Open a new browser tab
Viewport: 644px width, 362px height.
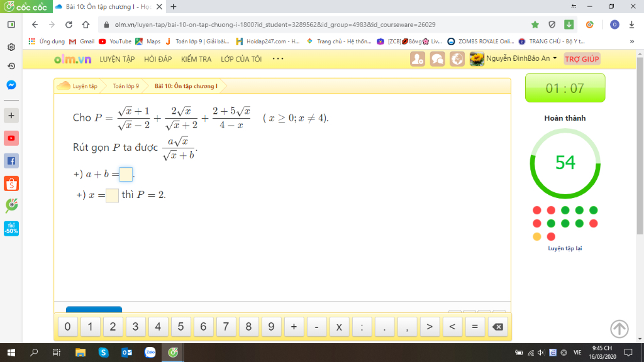(x=174, y=6)
